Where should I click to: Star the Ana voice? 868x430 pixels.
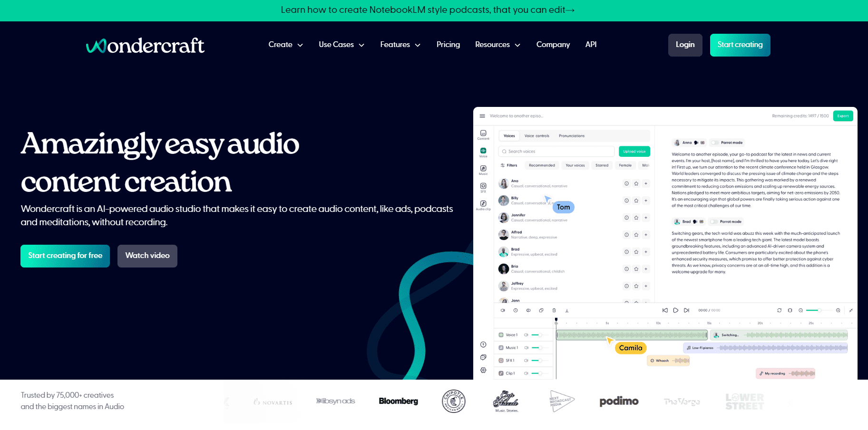636,183
